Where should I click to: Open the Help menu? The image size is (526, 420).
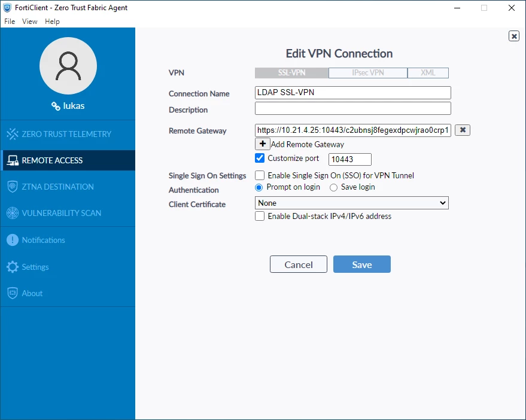click(x=52, y=22)
